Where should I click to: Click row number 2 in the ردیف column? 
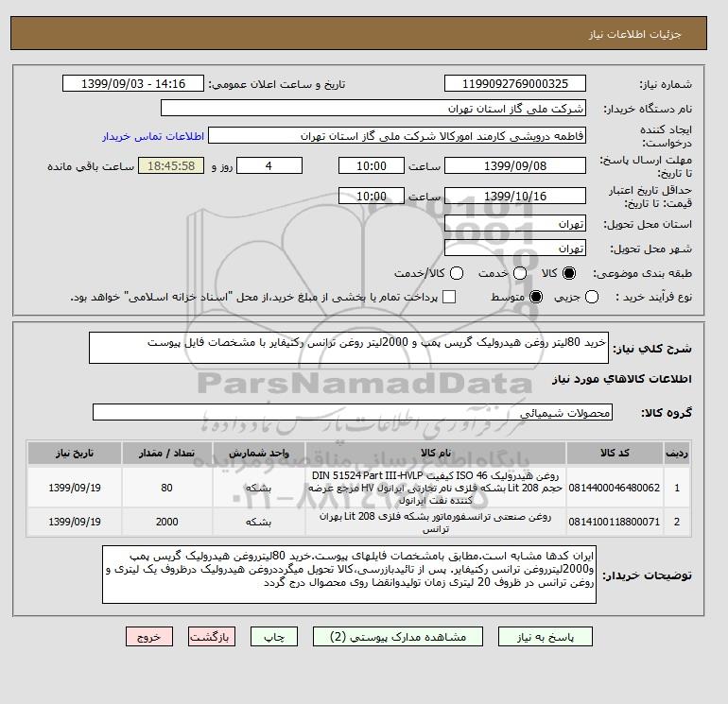point(676,522)
